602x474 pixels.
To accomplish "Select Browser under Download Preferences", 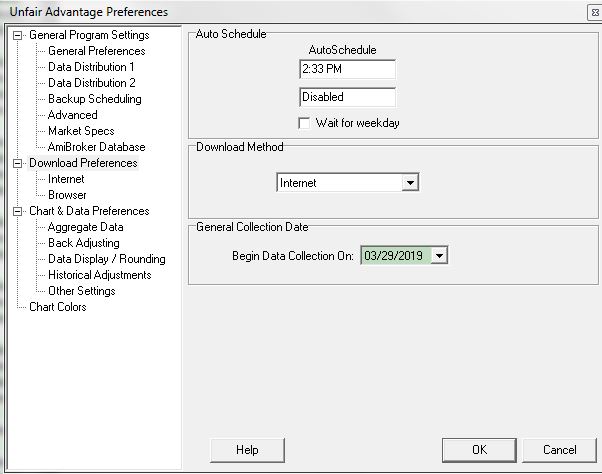I will click(67, 195).
